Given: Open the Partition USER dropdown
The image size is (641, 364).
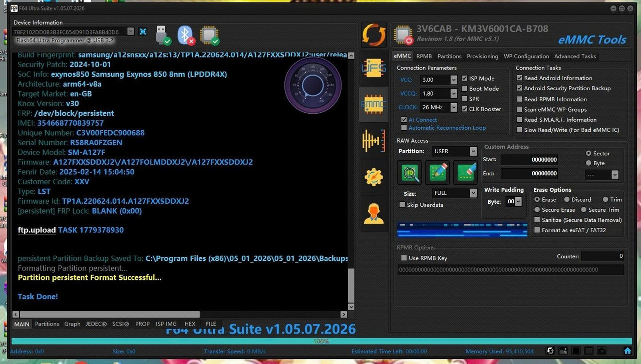Looking at the screenshot, I should [x=473, y=151].
